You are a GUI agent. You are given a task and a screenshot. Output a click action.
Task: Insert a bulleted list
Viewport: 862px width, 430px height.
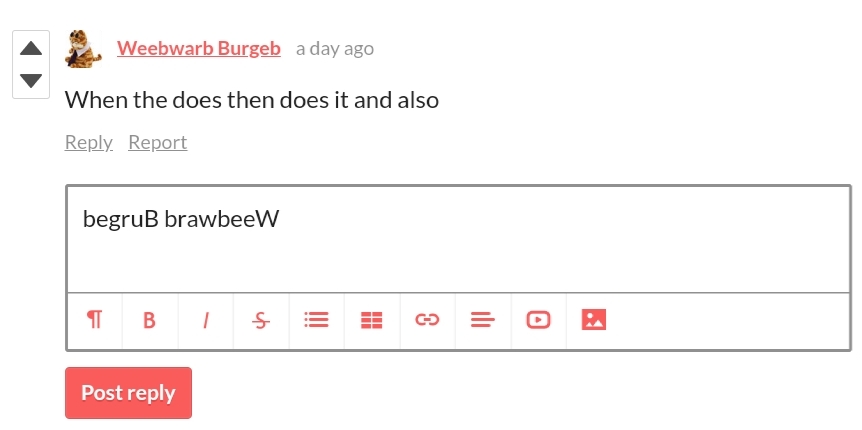(317, 320)
